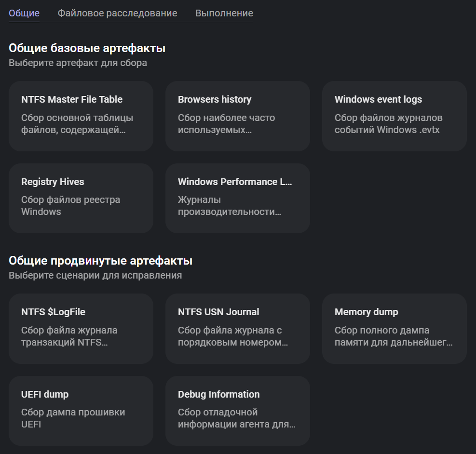Pick the Memory dump artifact

pyautogui.click(x=394, y=328)
